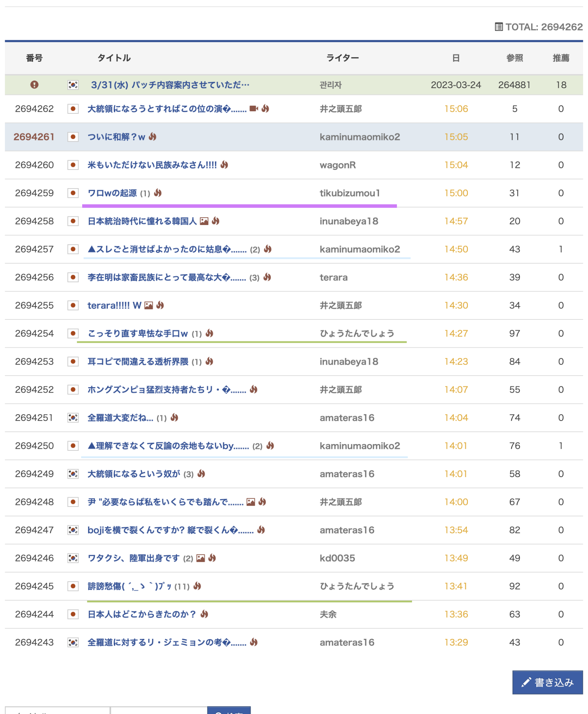The height and width of the screenshot is (714, 588).
Task: Open the pinned 3/31 patch notice post
Action: pos(170,85)
